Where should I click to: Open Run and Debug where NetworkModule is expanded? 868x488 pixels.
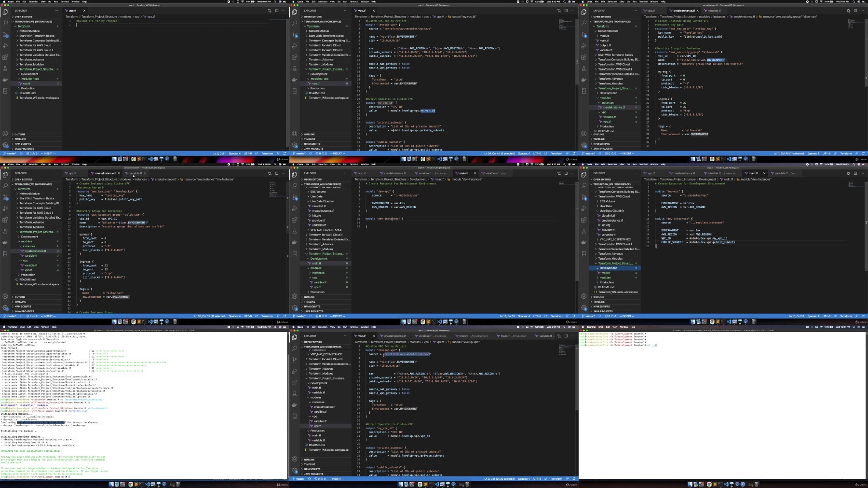584,46
